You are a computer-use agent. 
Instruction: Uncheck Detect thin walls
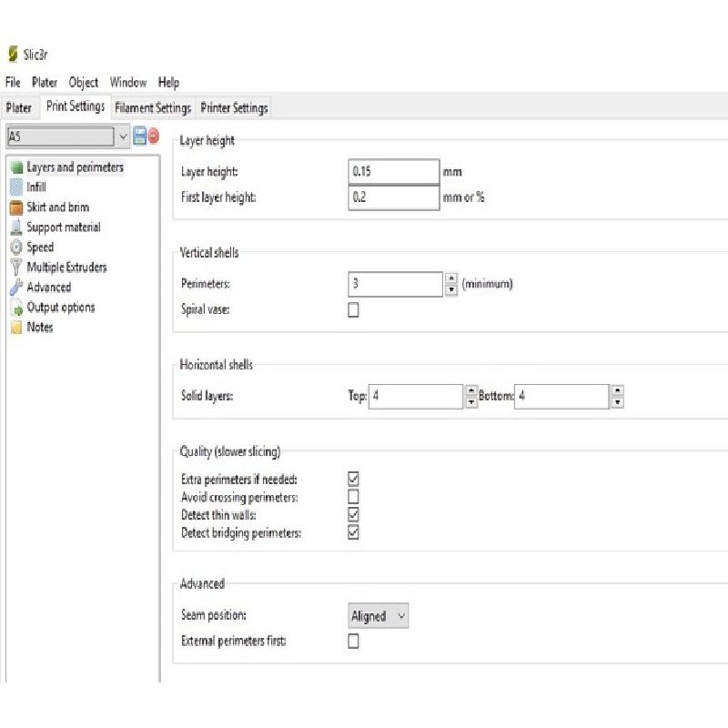353,514
